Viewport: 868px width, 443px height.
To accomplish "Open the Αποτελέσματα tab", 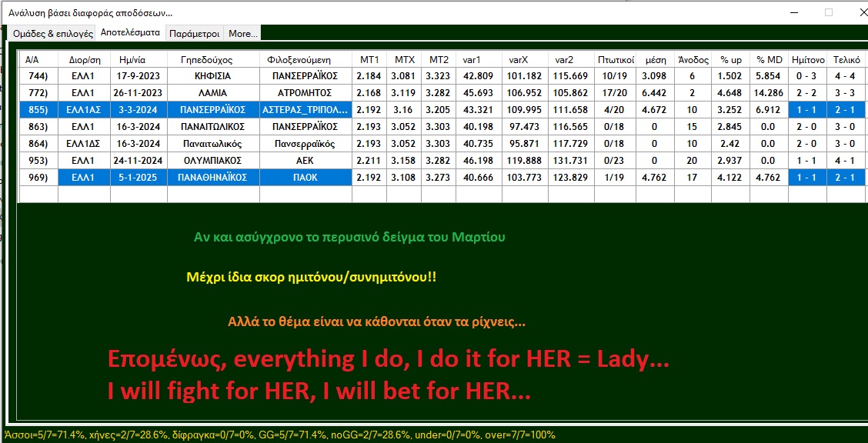I will [130, 33].
